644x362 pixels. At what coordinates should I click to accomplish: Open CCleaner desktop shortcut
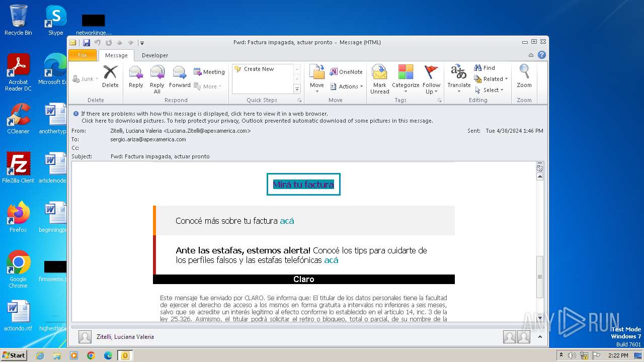pyautogui.click(x=18, y=119)
